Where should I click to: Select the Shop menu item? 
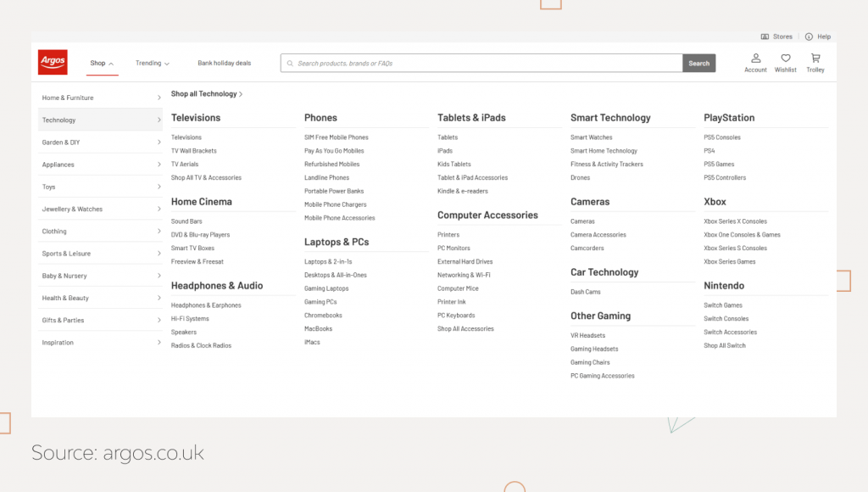click(x=98, y=63)
